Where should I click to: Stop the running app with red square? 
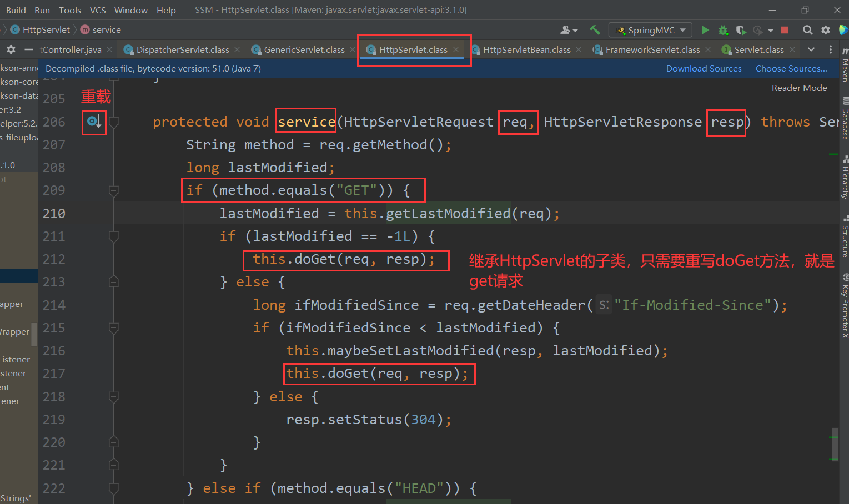pyautogui.click(x=785, y=30)
